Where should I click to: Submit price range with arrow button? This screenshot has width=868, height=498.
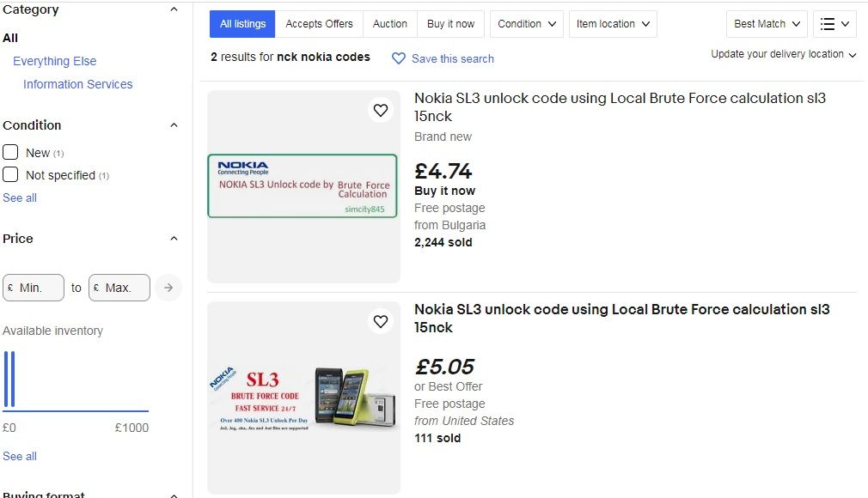(x=168, y=288)
